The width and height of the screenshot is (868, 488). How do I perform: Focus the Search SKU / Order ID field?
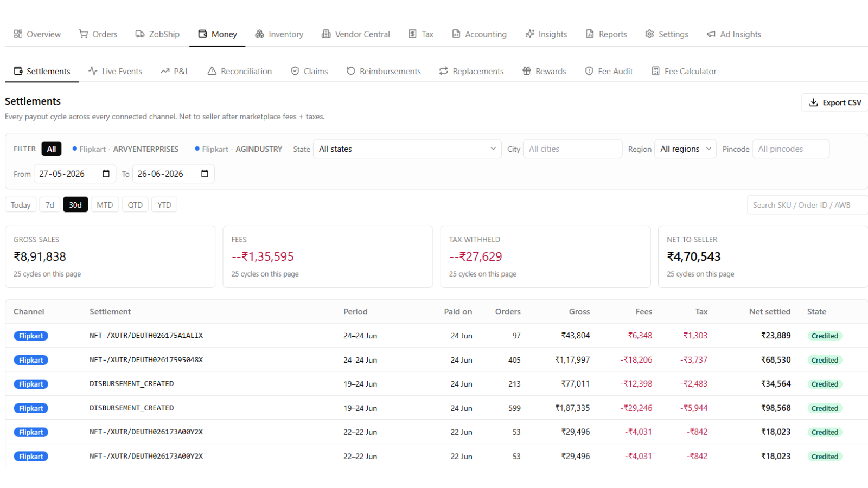(807, 205)
